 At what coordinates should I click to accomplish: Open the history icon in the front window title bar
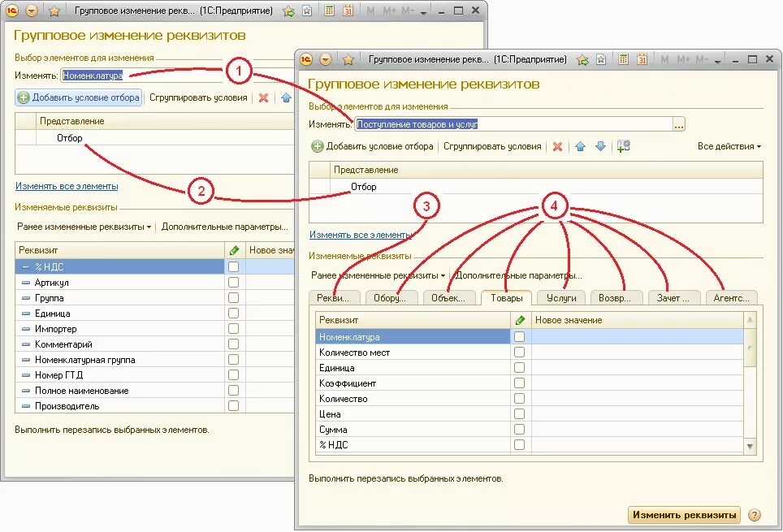click(602, 60)
